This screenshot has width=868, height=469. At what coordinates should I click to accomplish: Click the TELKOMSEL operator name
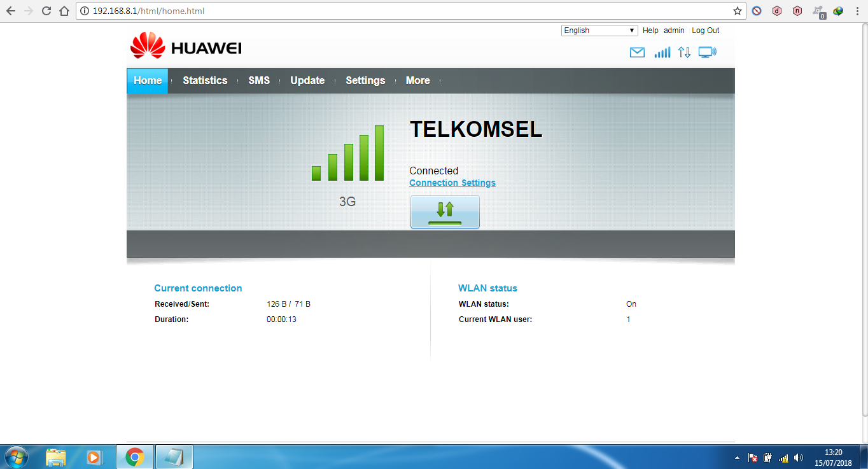point(476,129)
